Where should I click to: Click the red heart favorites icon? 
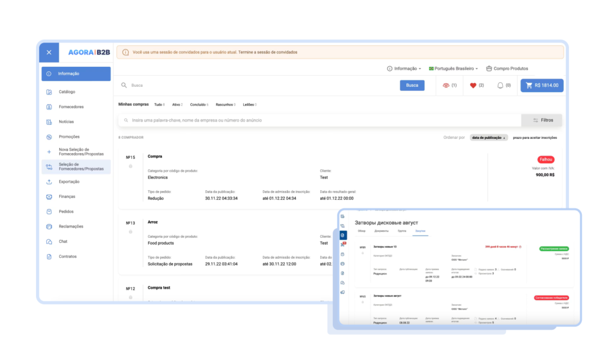[473, 86]
